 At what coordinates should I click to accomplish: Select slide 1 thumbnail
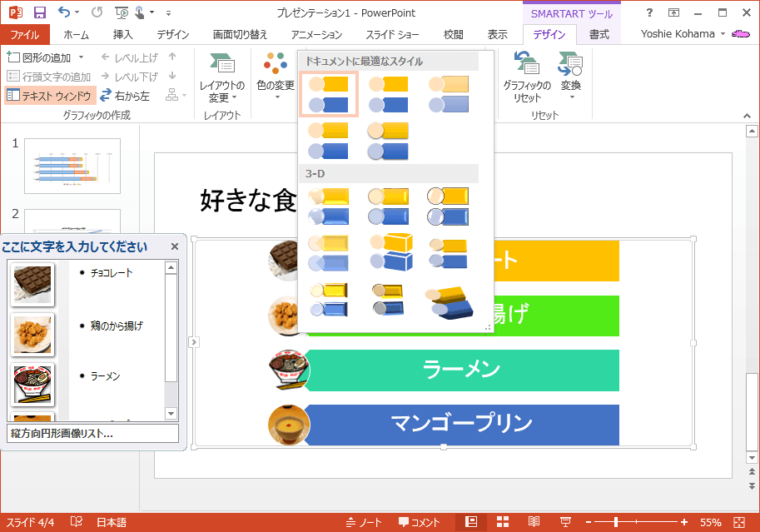72,166
